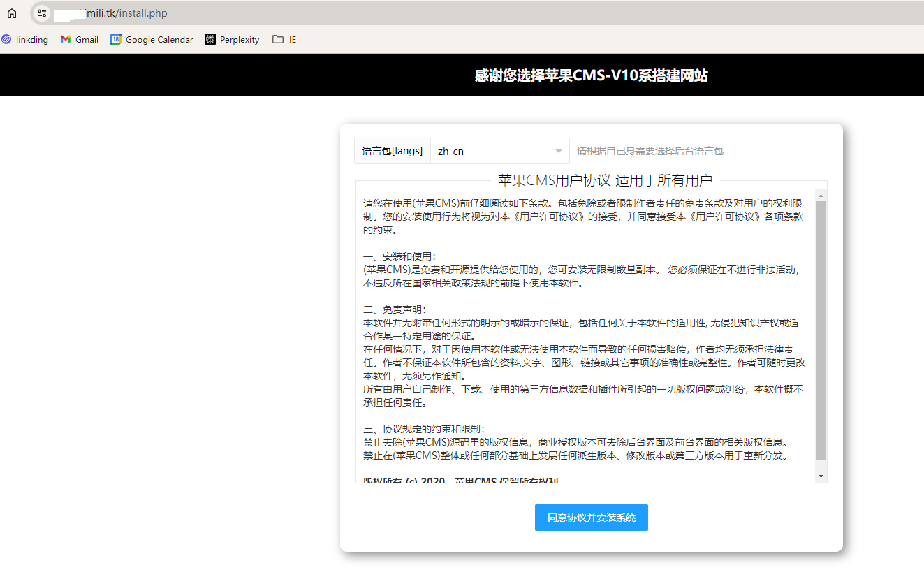The height and width of the screenshot is (570, 924).
Task: Click the Google Calendar bookmark icon
Action: click(x=115, y=39)
